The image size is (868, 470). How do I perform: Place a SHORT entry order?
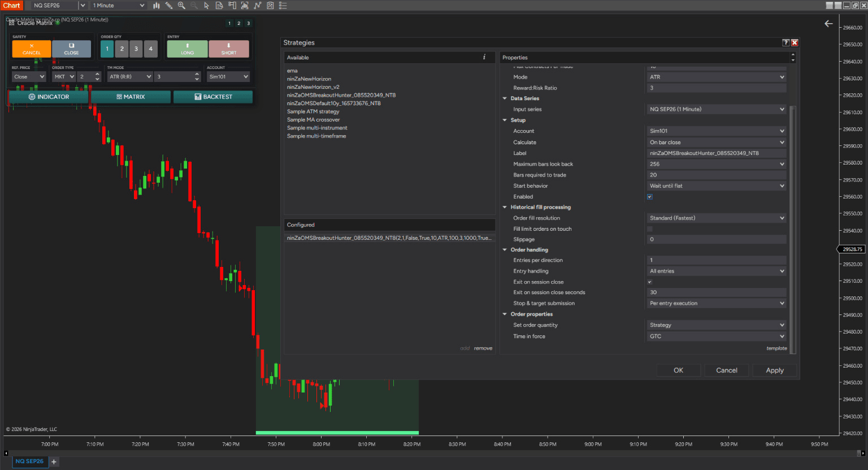229,49
